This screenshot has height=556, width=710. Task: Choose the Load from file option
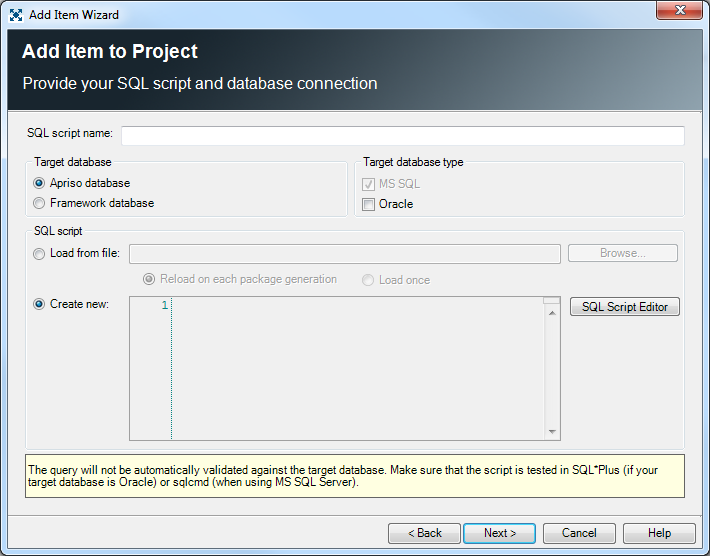40,253
